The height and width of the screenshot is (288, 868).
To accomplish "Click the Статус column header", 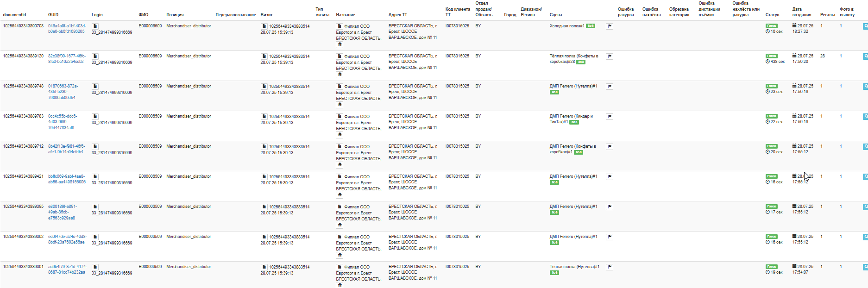I will [x=772, y=15].
